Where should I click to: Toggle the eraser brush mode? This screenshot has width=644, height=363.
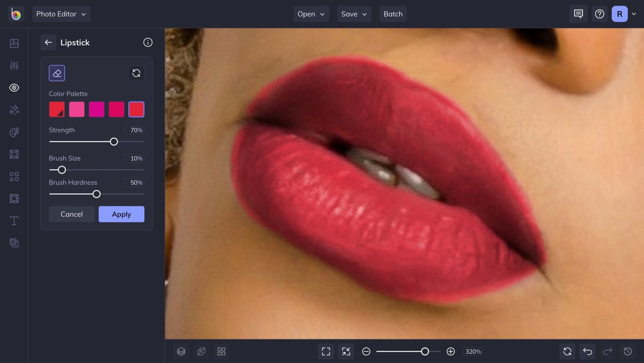tap(57, 72)
